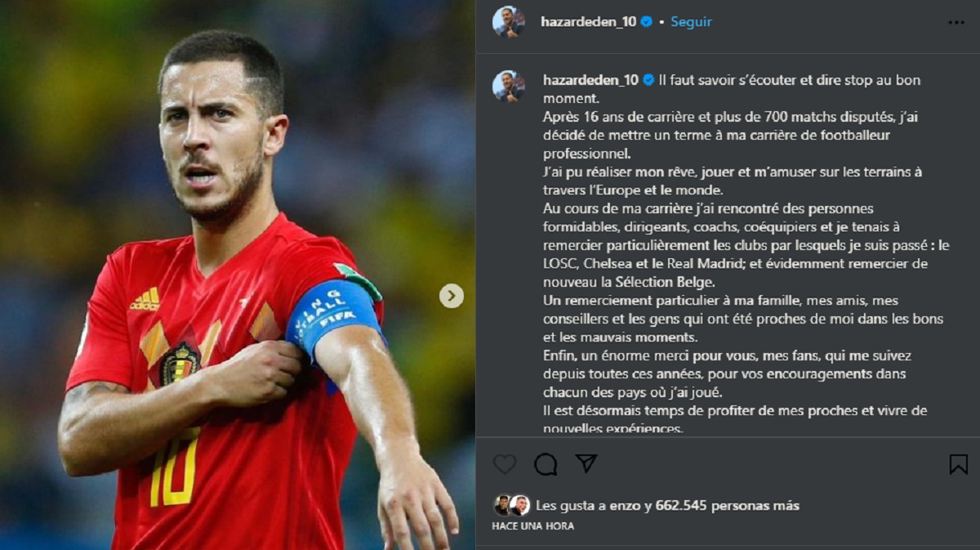Share post with the paper plane icon

[586, 463]
